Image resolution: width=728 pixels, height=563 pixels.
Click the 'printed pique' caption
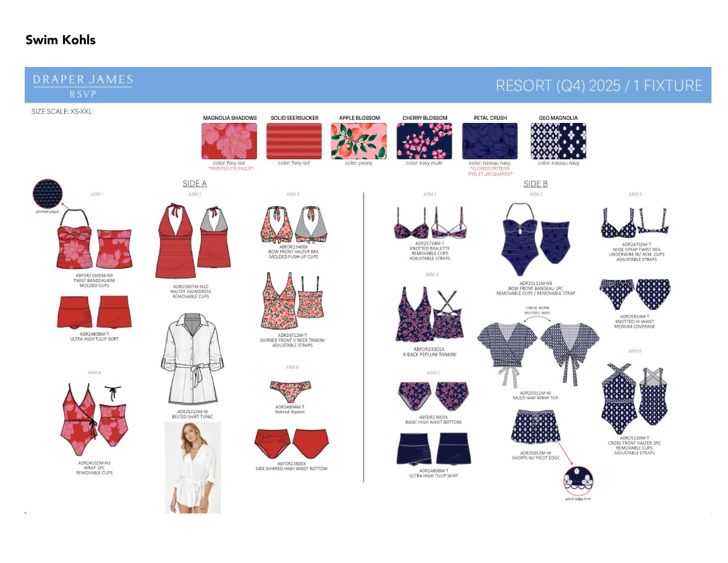(x=48, y=212)
